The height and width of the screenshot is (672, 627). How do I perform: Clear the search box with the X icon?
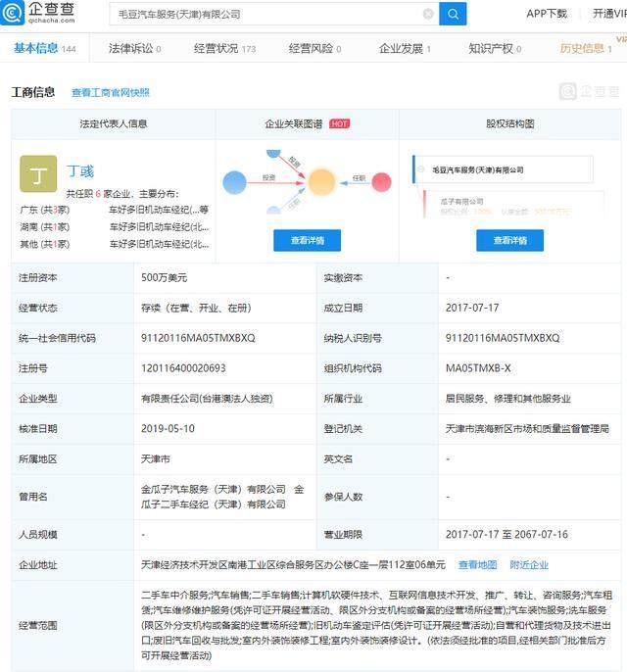(428, 15)
